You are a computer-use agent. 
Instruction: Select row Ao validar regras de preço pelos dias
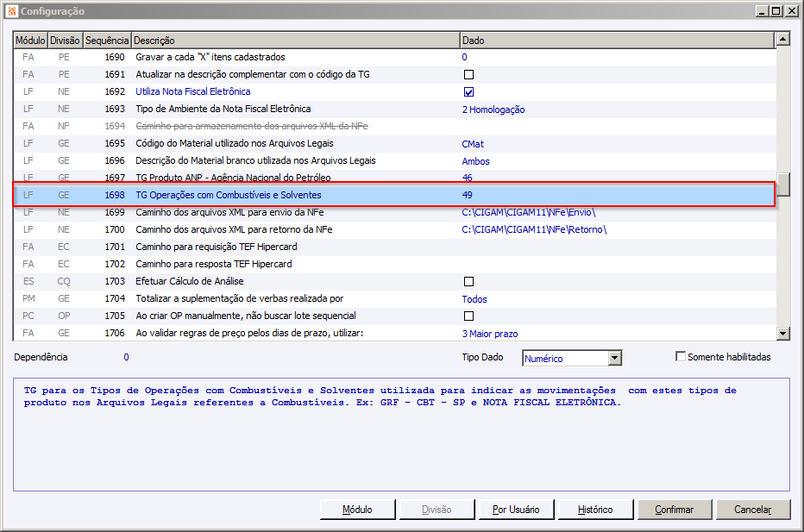(x=393, y=333)
